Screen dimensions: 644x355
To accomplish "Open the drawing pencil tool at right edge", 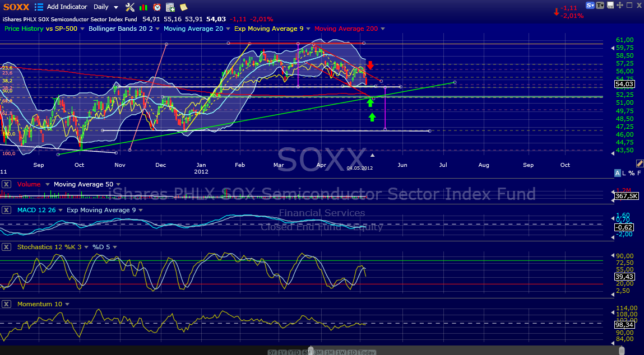I will coord(640,163).
